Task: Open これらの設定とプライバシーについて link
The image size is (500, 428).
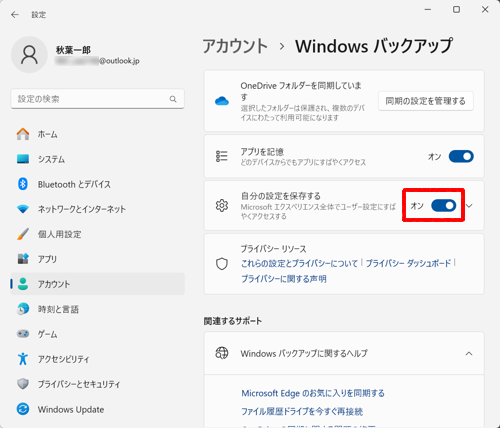Action: point(299,263)
